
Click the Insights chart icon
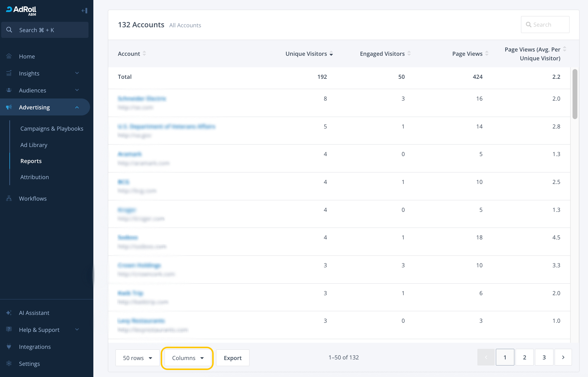9,73
